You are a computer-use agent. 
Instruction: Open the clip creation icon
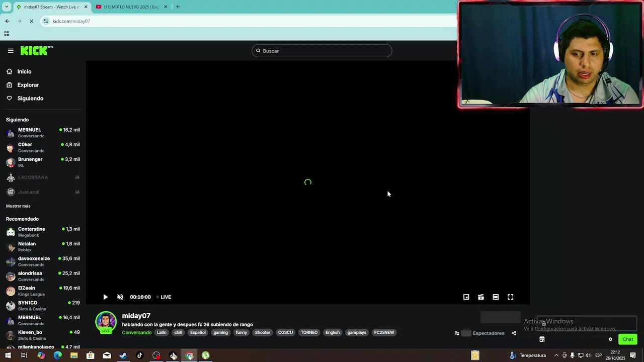[x=481, y=297]
